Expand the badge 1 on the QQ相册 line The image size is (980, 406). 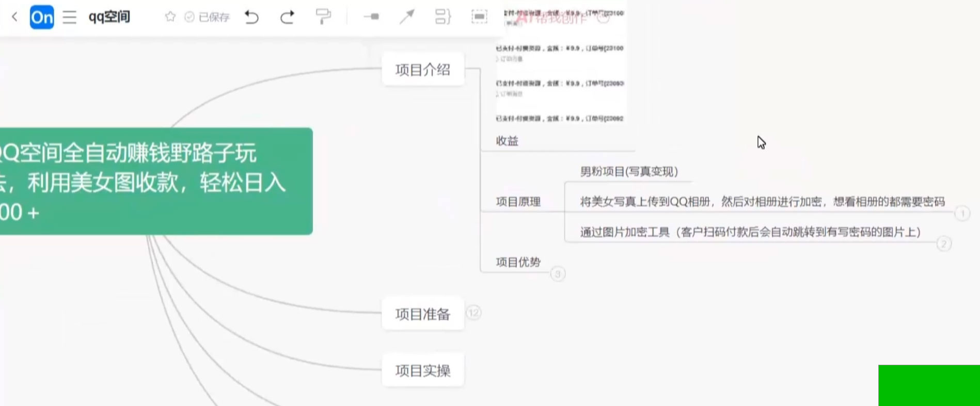click(x=962, y=213)
